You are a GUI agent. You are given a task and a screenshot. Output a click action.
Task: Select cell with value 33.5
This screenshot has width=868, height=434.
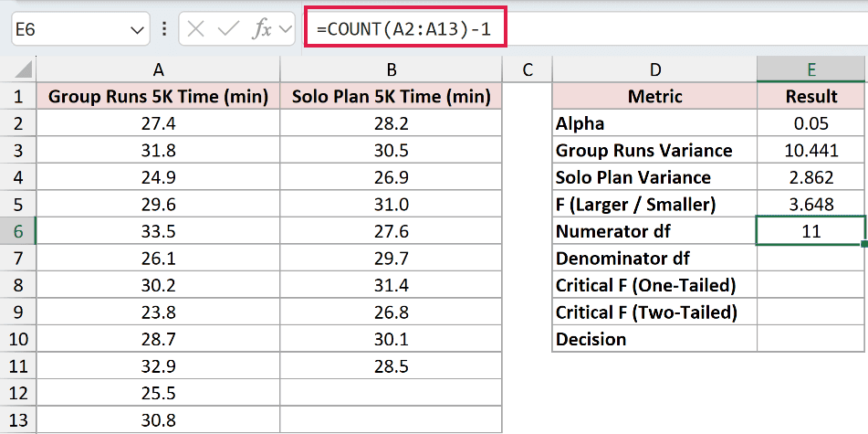click(158, 231)
